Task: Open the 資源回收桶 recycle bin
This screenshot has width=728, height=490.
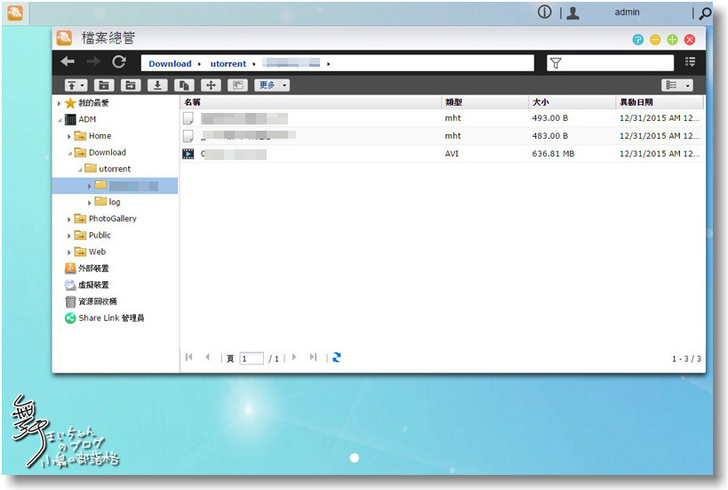Action: pyautogui.click(x=98, y=301)
